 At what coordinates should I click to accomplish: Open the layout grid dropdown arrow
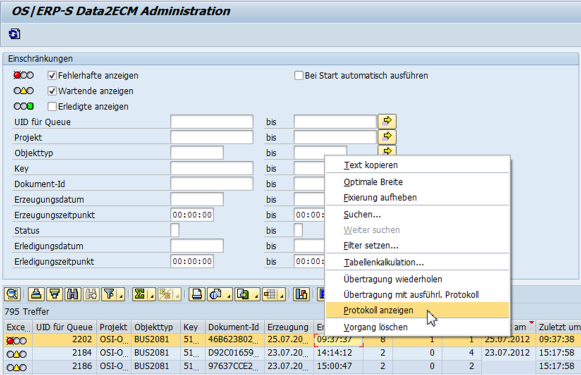pos(282,296)
